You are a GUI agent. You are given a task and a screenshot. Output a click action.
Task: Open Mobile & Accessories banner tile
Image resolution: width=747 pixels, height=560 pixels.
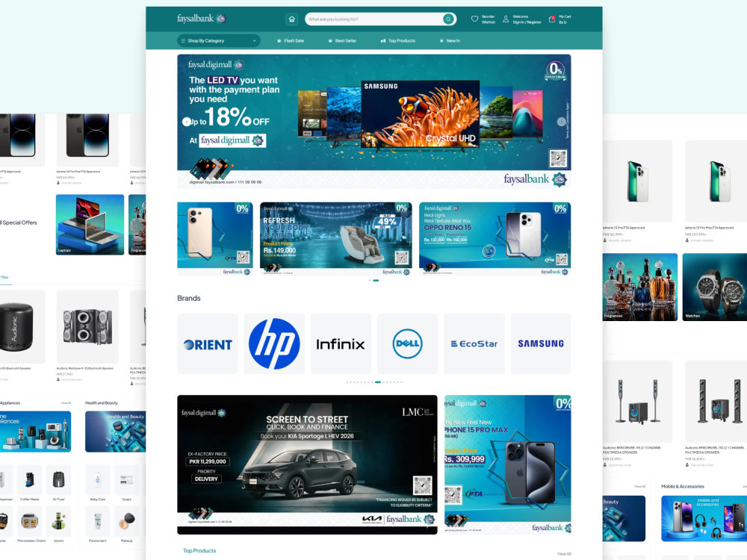704,519
